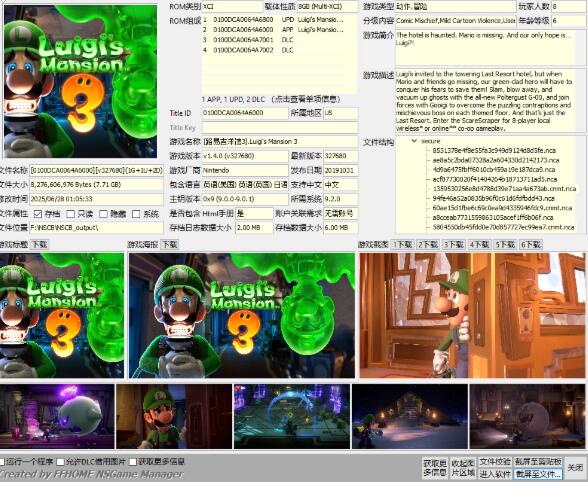Viewport: 588px width, 482px height.
Task: Click the 游戏名称 field with Luigi's Mansion 3
Action: click(x=280, y=142)
